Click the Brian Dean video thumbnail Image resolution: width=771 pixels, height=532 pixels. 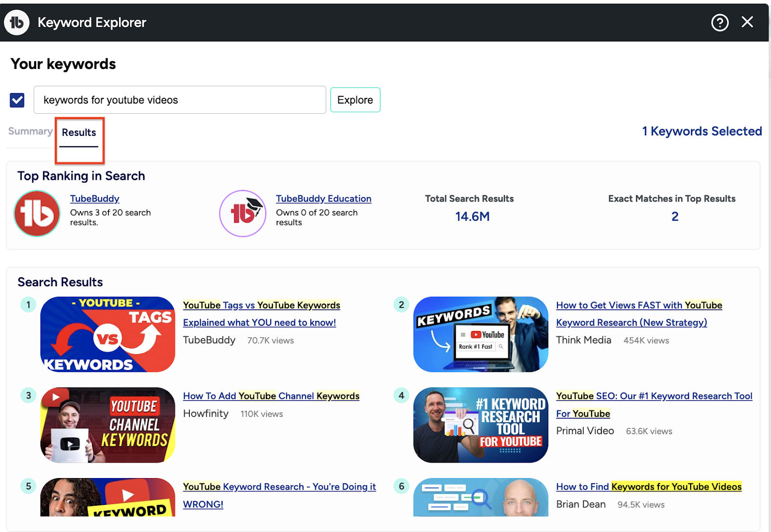pyautogui.click(x=481, y=497)
